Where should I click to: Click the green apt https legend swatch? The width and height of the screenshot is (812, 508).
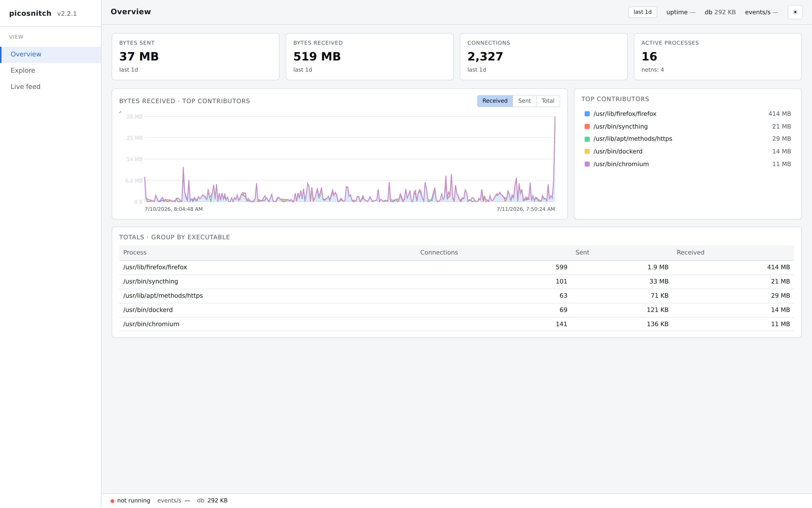(587, 139)
